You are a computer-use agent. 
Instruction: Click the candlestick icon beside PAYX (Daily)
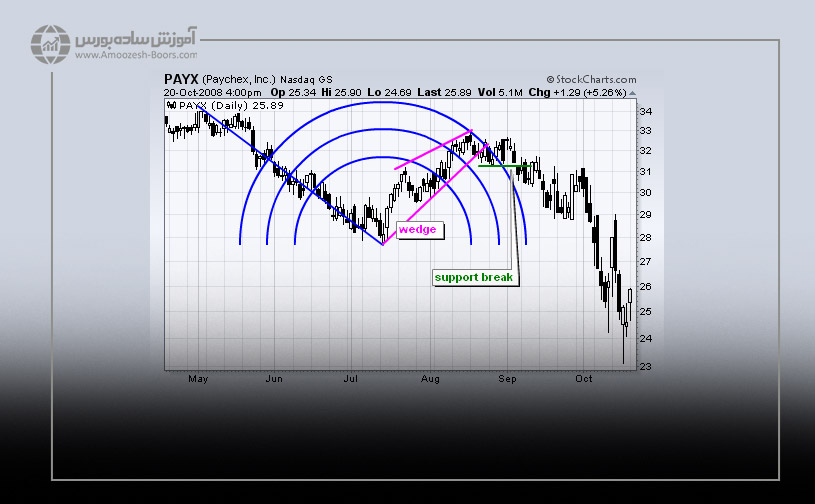(x=172, y=104)
